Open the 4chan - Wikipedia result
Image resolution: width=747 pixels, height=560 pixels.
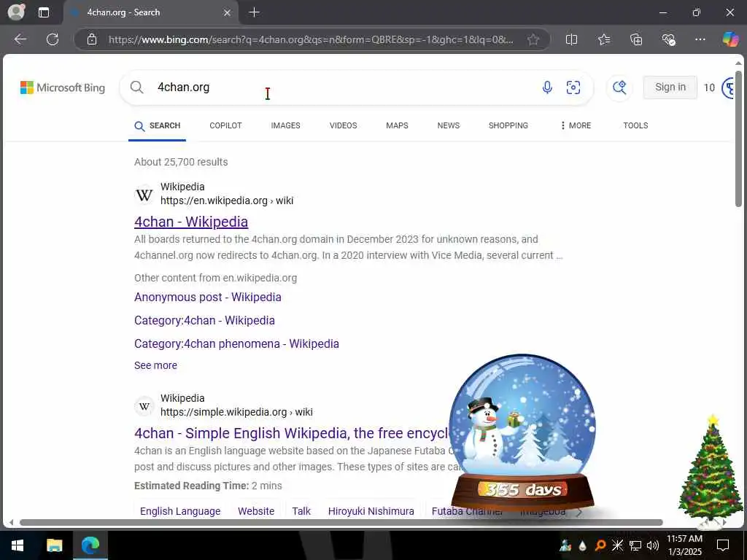pyautogui.click(x=191, y=222)
